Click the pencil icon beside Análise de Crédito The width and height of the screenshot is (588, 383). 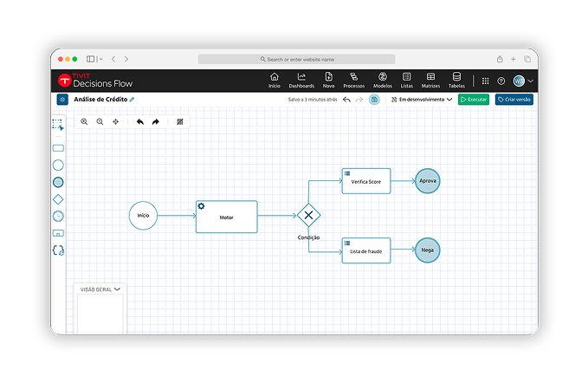(132, 100)
